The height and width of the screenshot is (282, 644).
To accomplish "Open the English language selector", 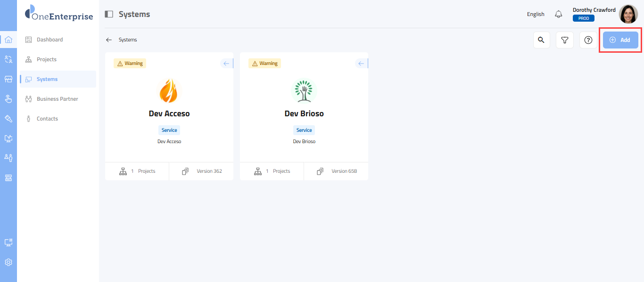I will click(536, 14).
